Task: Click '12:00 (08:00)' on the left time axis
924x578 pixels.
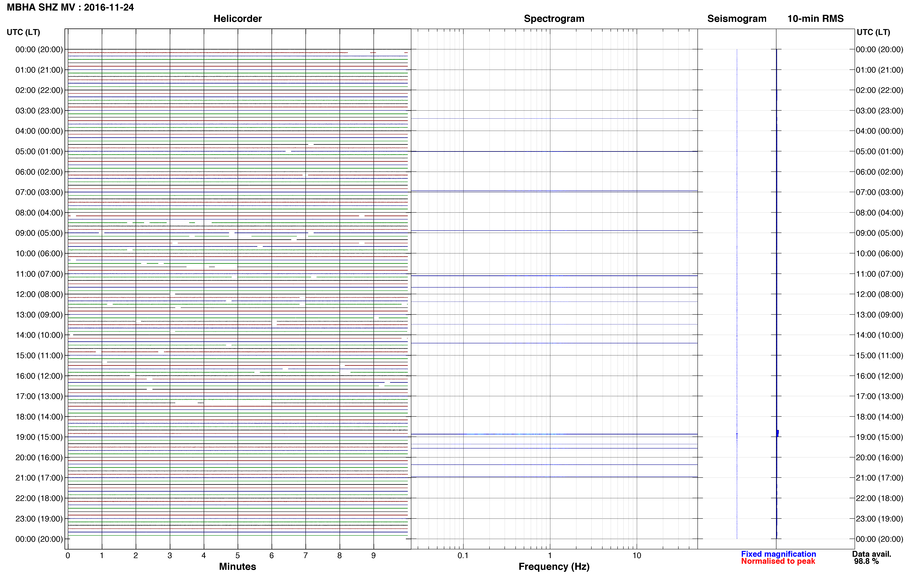Action: coord(39,294)
